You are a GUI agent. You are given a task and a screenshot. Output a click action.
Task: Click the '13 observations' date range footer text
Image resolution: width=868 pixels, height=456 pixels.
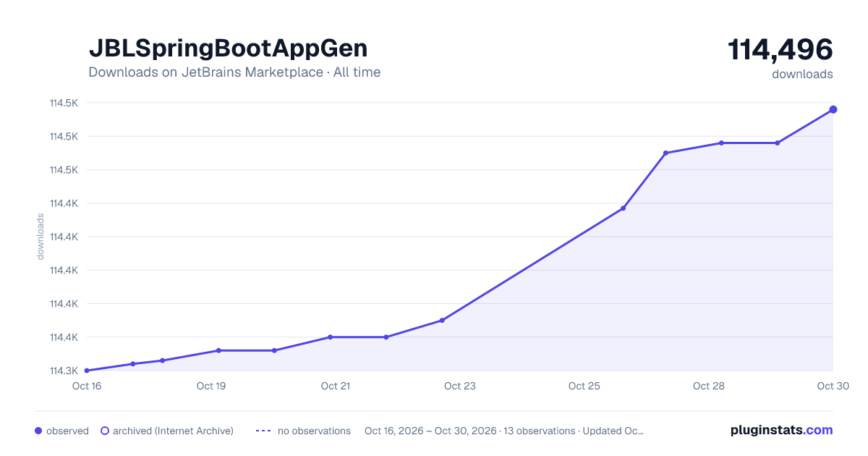point(504,431)
